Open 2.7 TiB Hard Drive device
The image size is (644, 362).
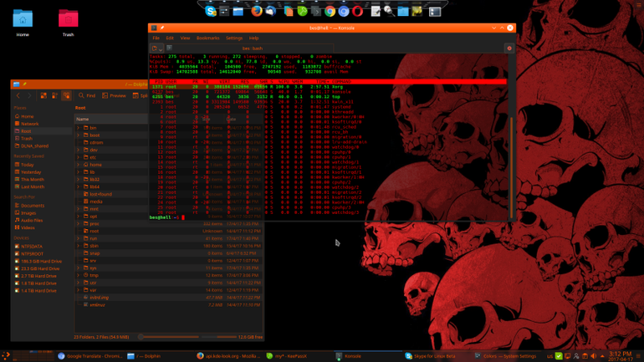click(x=42, y=276)
